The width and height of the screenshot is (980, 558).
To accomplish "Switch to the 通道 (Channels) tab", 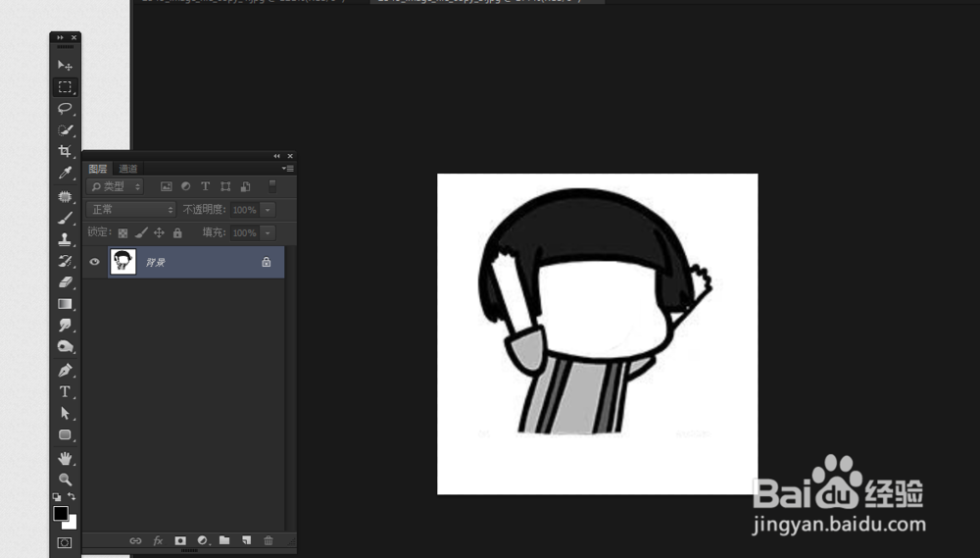I will point(127,169).
